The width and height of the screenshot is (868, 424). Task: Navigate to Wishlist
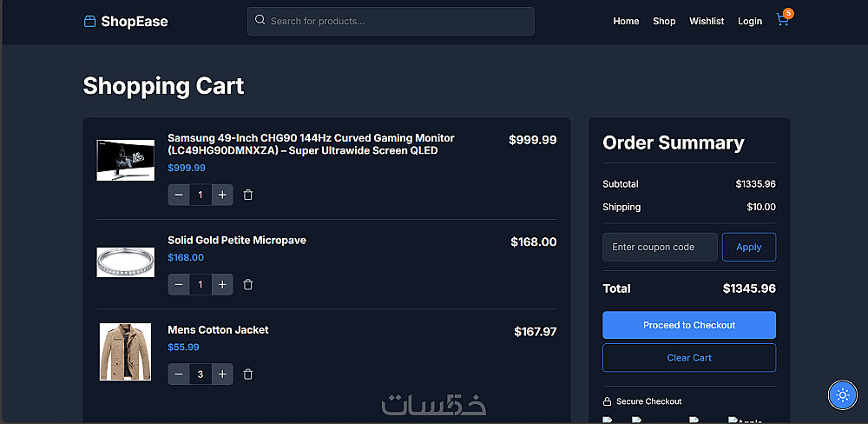pos(707,21)
